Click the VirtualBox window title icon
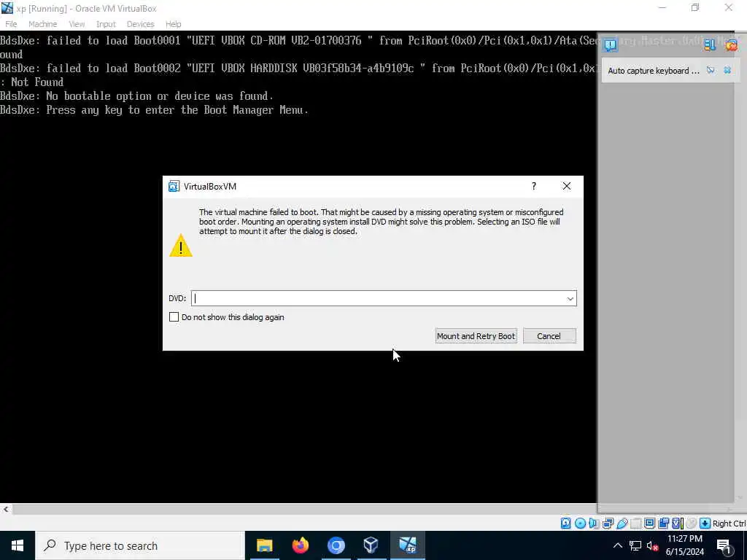The height and width of the screenshot is (560, 747). 7,8
